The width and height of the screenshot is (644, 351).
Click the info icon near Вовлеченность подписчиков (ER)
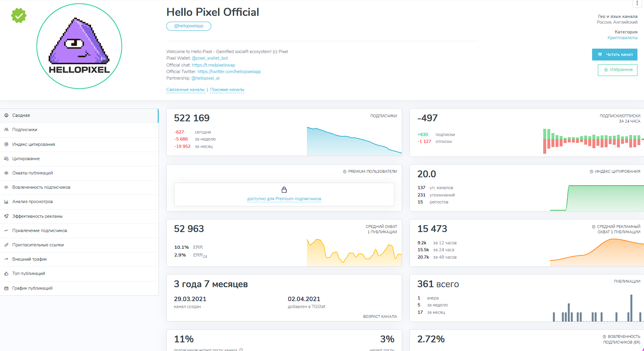[x=604, y=337]
